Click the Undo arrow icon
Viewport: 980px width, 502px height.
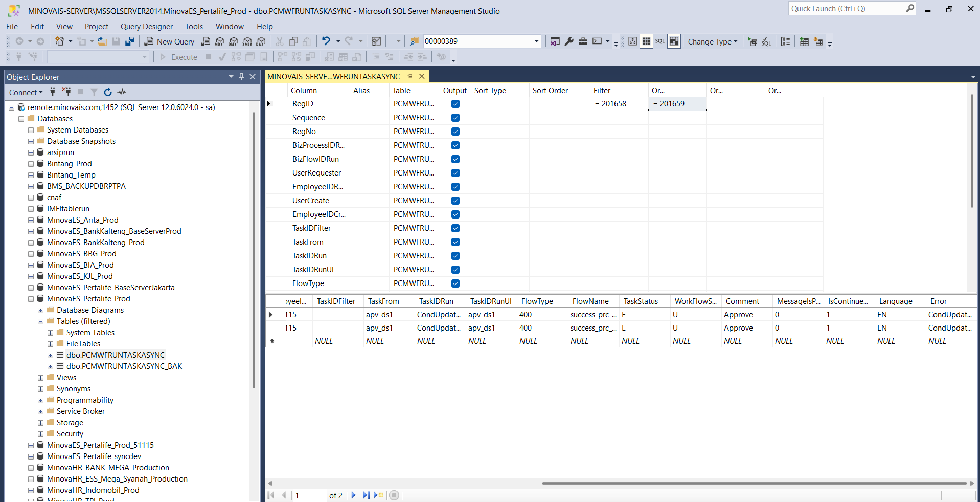tap(326, 41)
